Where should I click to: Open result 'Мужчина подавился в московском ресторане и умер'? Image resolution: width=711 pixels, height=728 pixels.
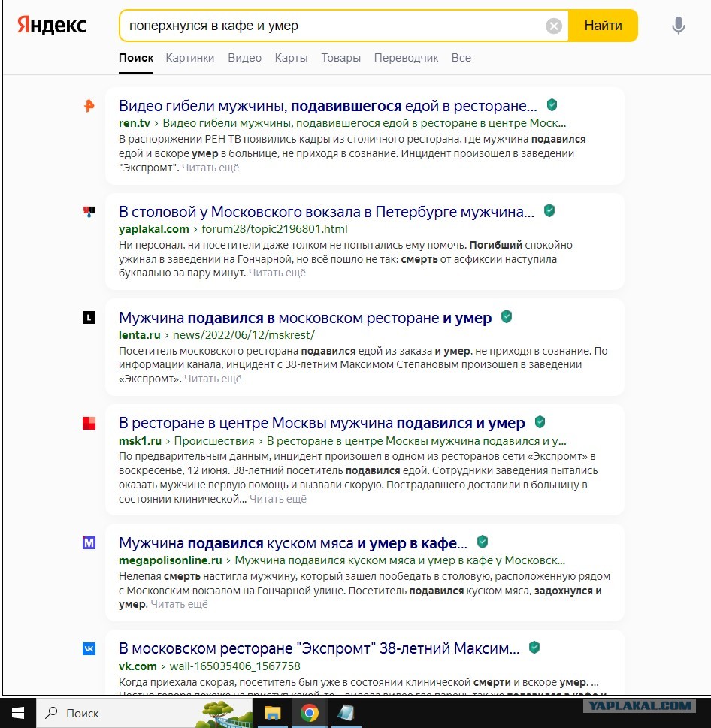305,318
